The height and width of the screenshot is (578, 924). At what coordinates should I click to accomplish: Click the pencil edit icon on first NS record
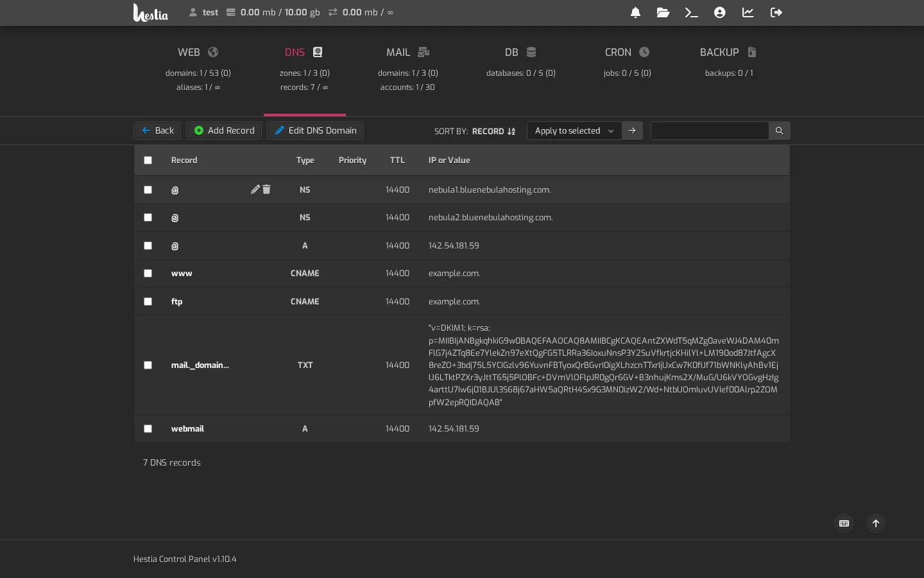[x=255, y=189]
